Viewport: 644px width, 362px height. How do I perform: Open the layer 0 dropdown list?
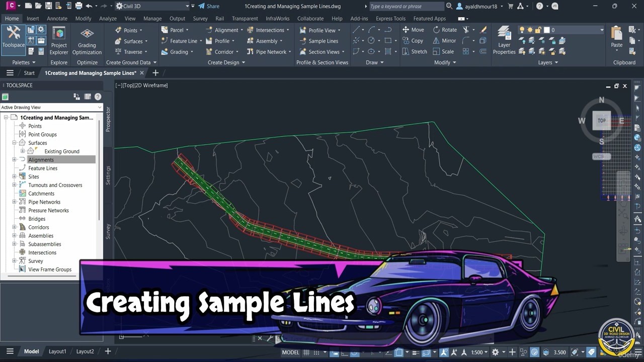click(x=602, y=30)
